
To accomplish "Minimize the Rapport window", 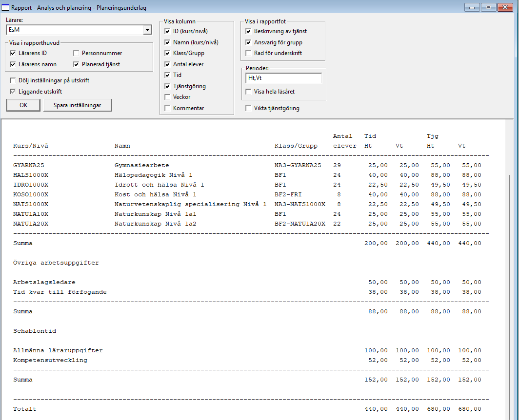I will 472,7.
